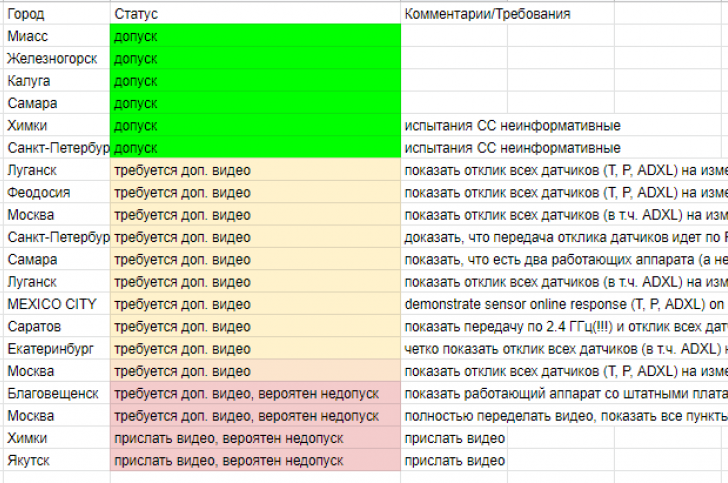Click допуск status in the first Самара row
Screen dimensions: 728x483
click(x=255, y=103)
